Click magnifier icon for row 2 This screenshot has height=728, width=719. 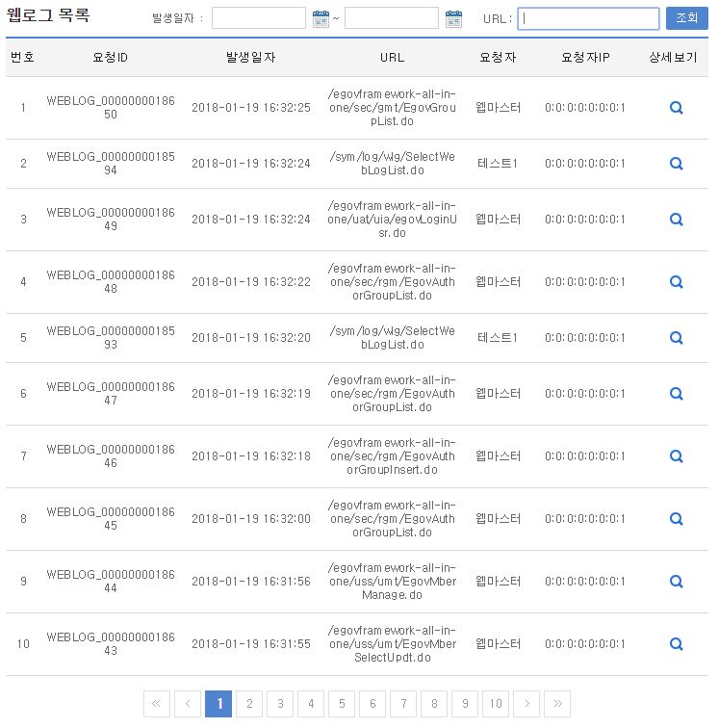click(676, 164)
